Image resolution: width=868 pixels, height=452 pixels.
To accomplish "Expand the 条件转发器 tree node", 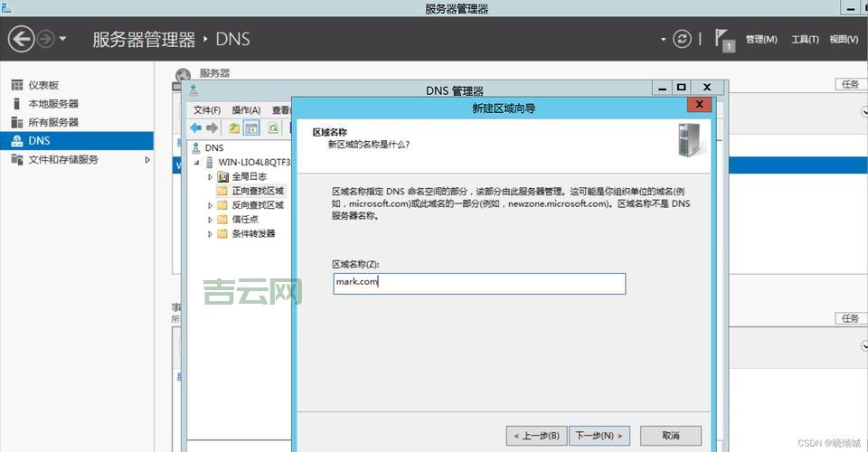I will pos(211,234).
